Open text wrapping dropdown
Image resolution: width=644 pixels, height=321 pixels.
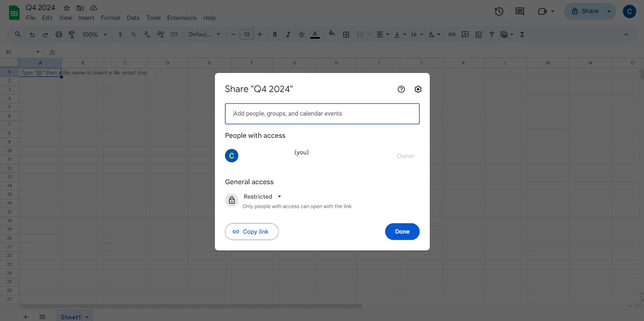(x=417, y=35)
